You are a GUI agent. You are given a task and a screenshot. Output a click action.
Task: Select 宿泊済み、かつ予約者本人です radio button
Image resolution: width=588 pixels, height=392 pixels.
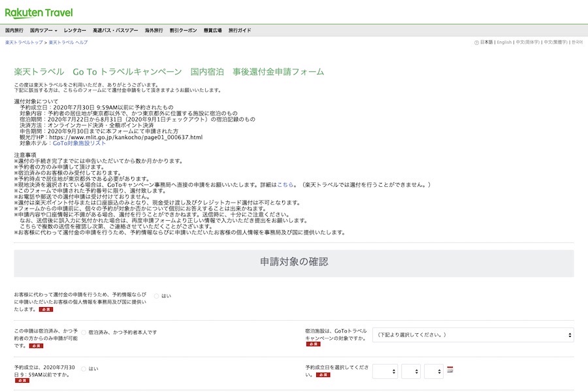coord(84,333)
